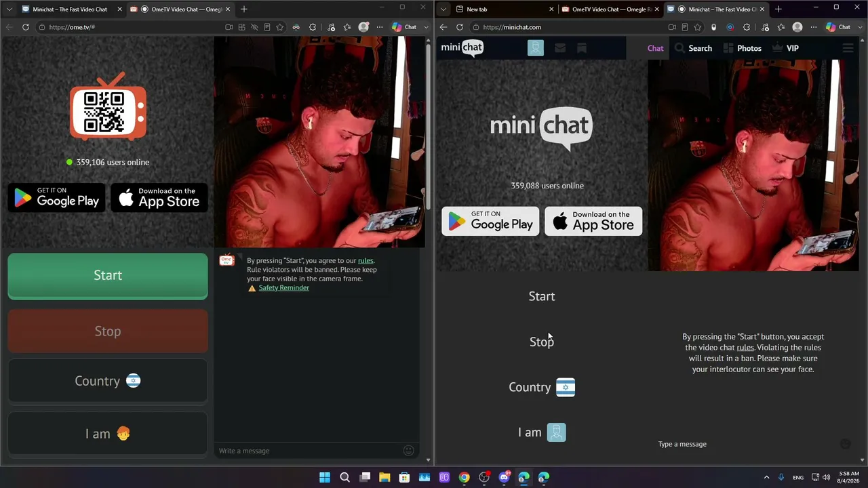Favorite the ome.tv page with the star

[279, 27]
